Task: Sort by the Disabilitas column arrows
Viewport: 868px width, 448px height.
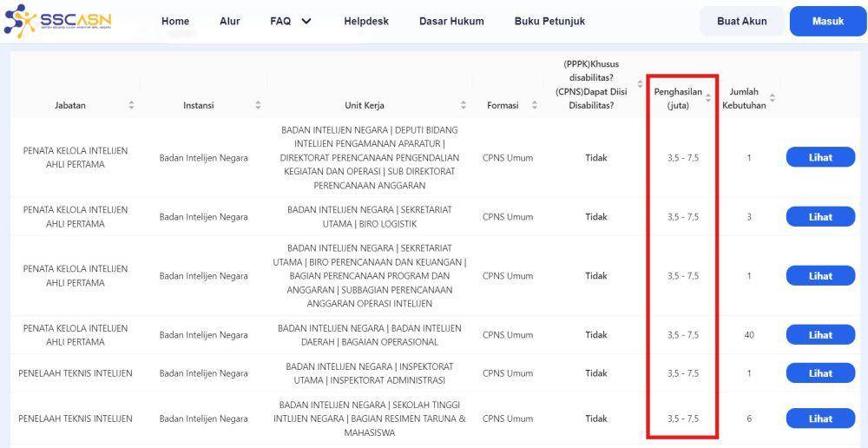Action: click(640, 84)
